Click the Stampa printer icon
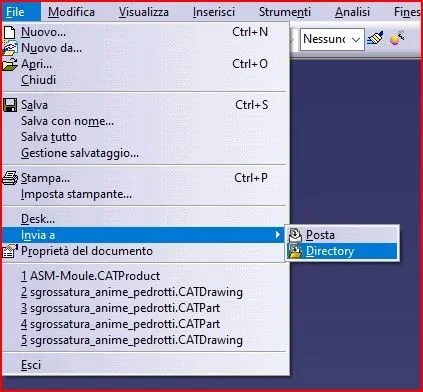Viewport: 423px width, 392px height. pos(10,178)
